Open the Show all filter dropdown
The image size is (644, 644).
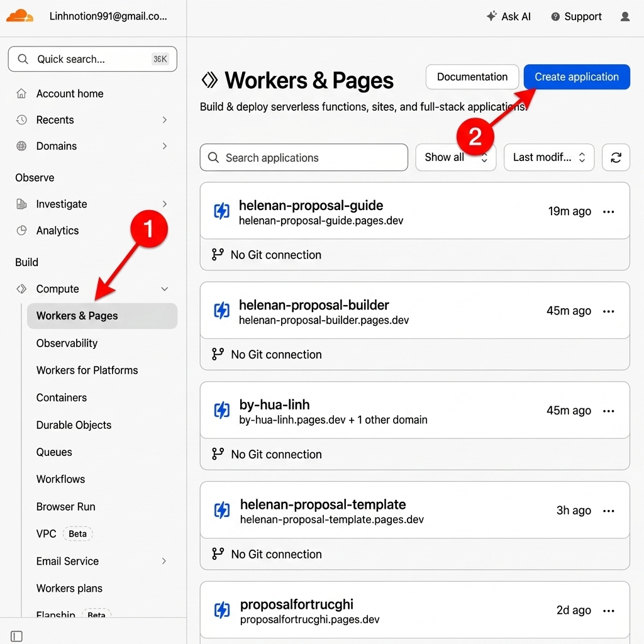[455, 157]
